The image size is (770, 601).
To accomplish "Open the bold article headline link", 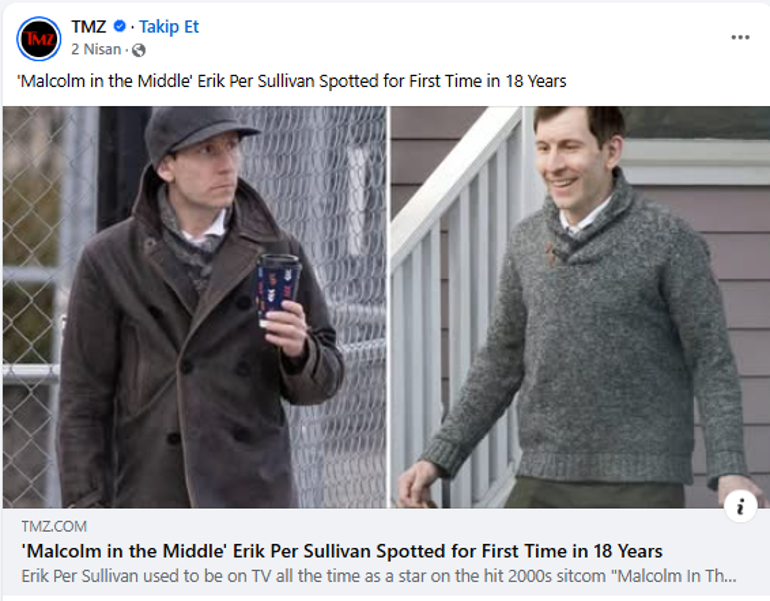I will pyautogui.click(x=342, y=551).
